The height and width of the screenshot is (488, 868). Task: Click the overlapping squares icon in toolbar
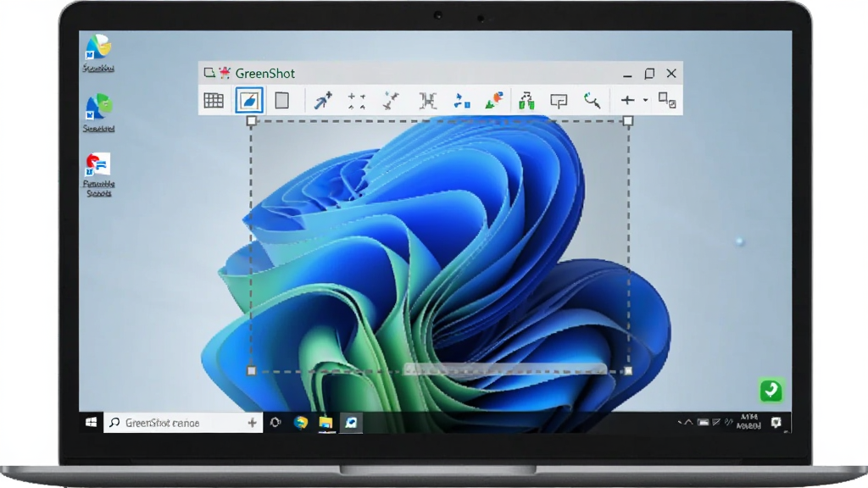(666, 100)
